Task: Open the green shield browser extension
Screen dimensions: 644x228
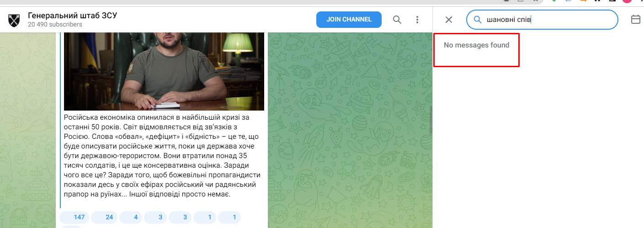Action: point(554,1)
